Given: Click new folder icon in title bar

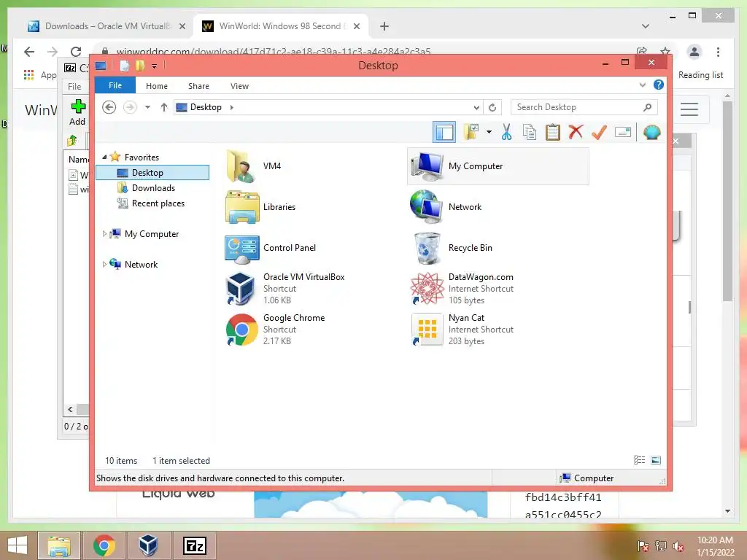Looking at the screenshot, I should coord(139,66).
